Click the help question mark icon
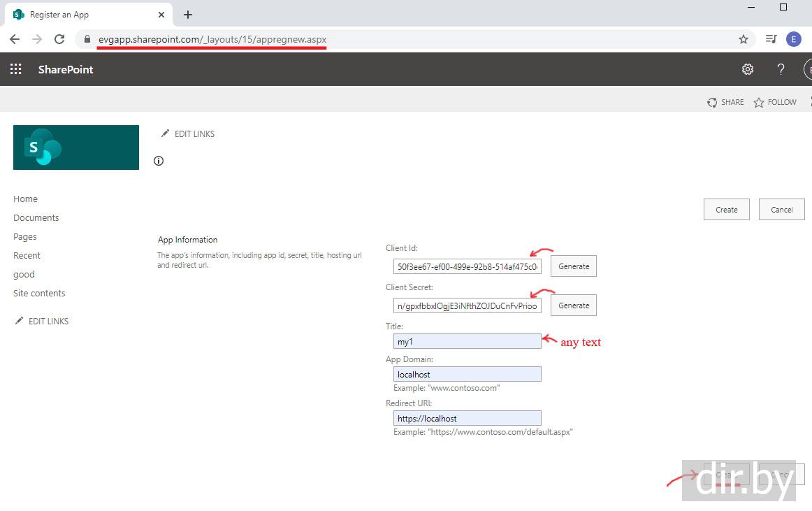Viewport: 812px width, 511px height. pos(781,69)
